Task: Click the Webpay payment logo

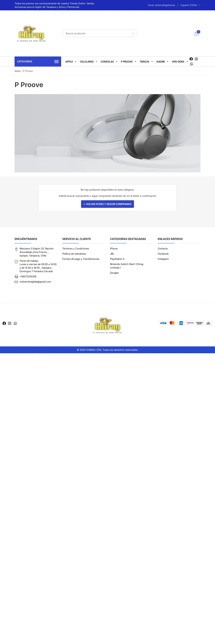Action: point(190,323)
